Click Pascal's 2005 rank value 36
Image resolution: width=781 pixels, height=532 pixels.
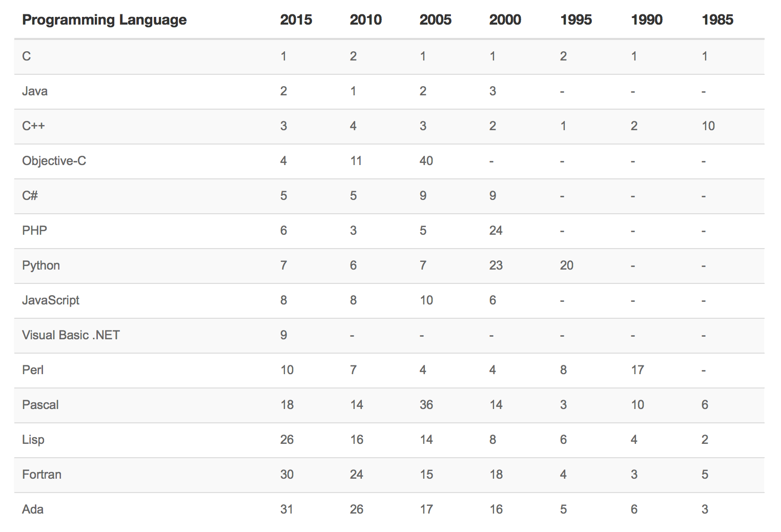[426, 405]
